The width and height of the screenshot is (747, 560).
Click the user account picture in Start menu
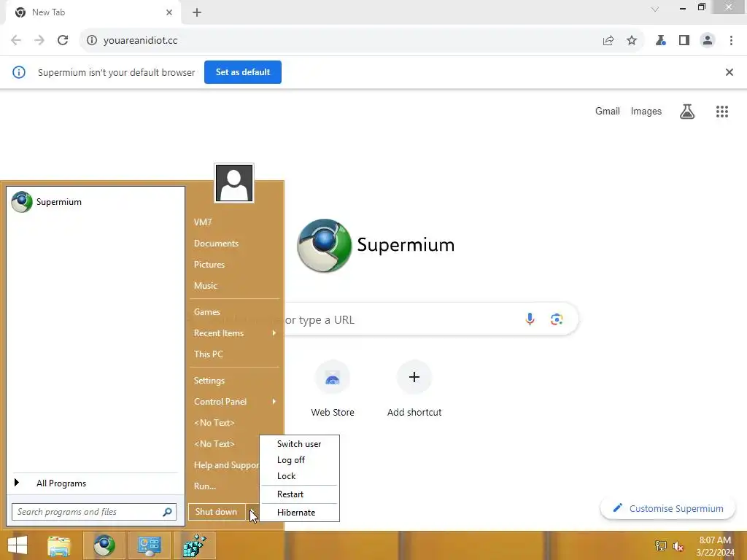[234, 183]
